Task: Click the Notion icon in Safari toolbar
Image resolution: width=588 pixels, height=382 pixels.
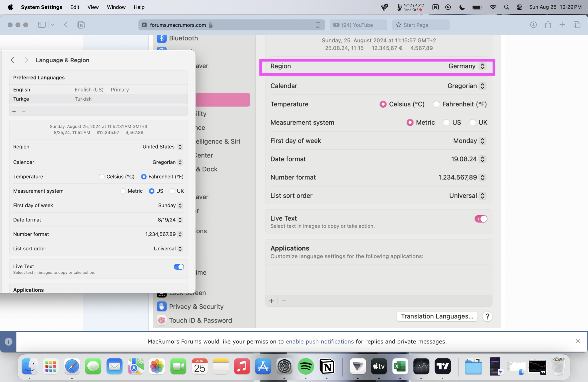Action: [81, 25]
